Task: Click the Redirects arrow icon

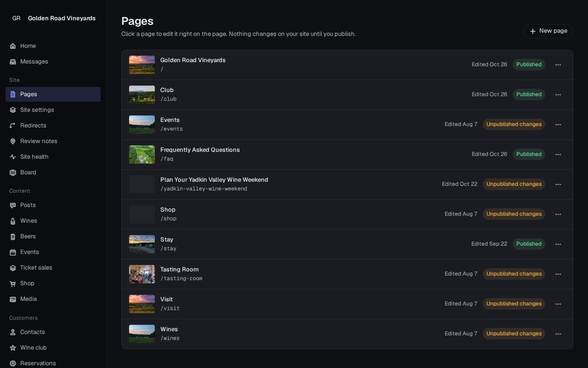Action: (x=13, y=126)
